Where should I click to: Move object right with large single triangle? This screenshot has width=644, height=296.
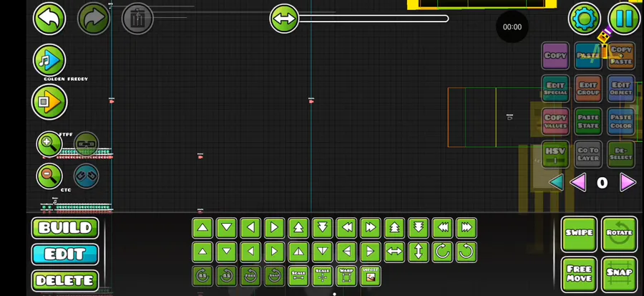(x=274, y=228)
